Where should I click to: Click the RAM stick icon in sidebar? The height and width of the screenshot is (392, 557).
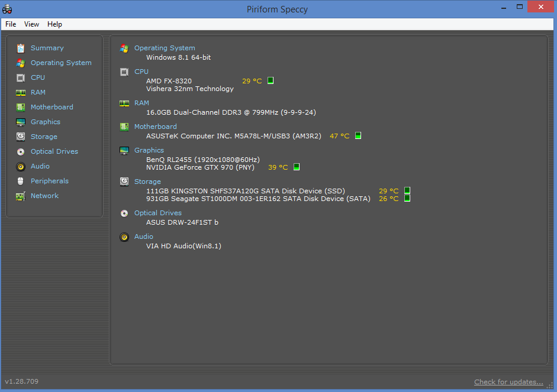21,93
